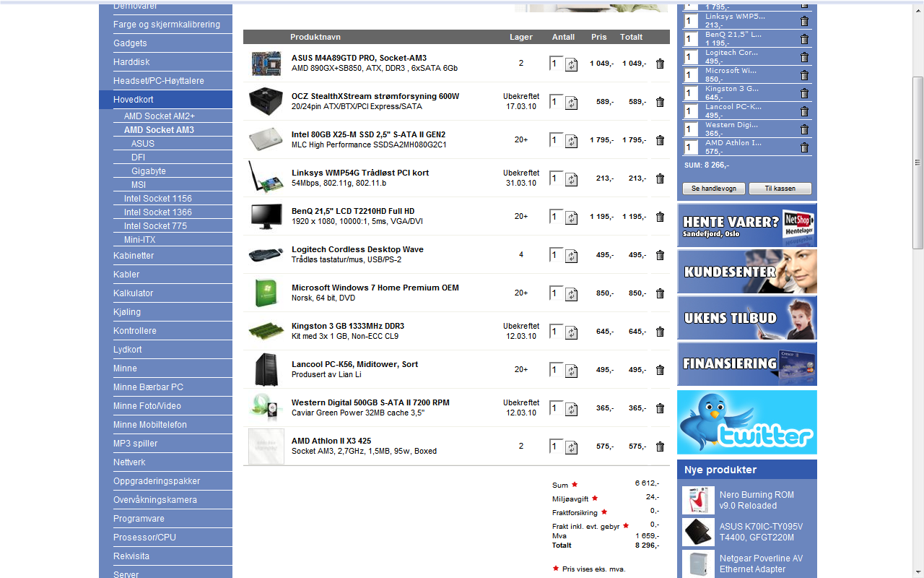Refresh quantity for OCZ StealthXStream row
The image size is (924, 578).
click(x=571, y=103)
